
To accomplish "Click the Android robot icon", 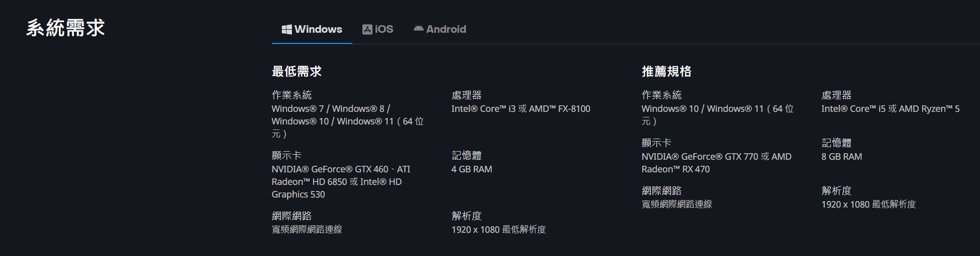I will [418, 29].
